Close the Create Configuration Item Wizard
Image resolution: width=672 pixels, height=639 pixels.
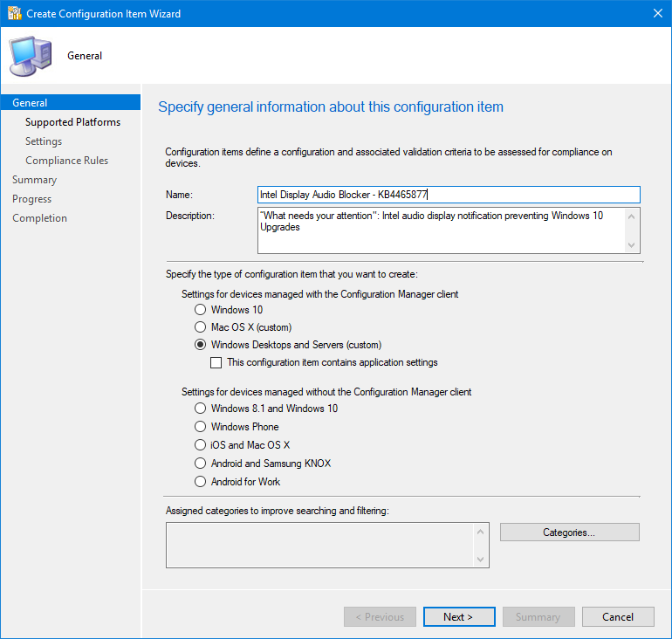(656, 13)
